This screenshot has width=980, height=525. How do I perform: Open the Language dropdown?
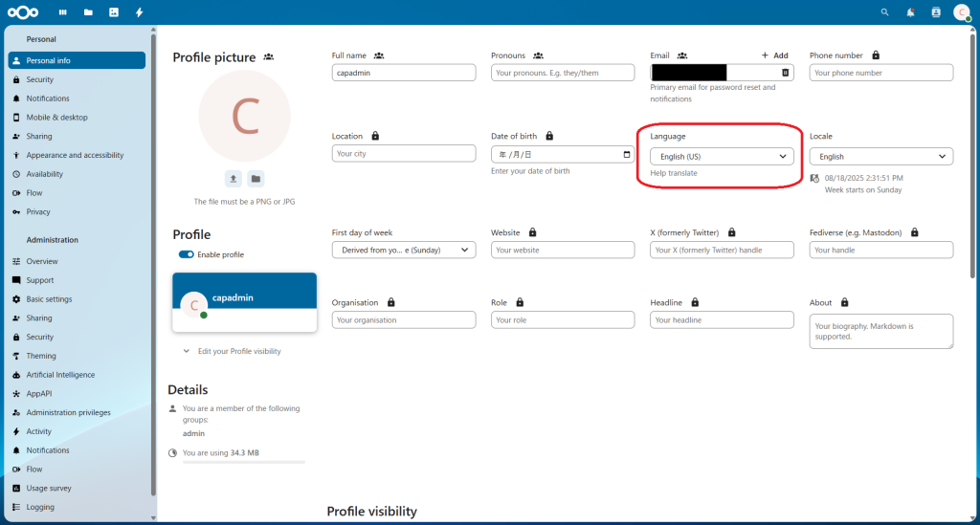pyautogui.click(x=722, y=156)
